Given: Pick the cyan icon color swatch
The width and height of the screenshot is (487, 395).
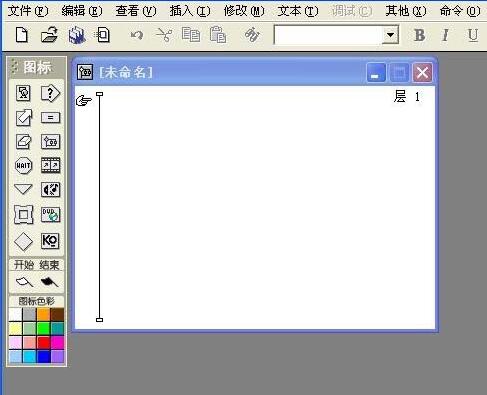Looking at the screenshot, I should tap(29, 356).
